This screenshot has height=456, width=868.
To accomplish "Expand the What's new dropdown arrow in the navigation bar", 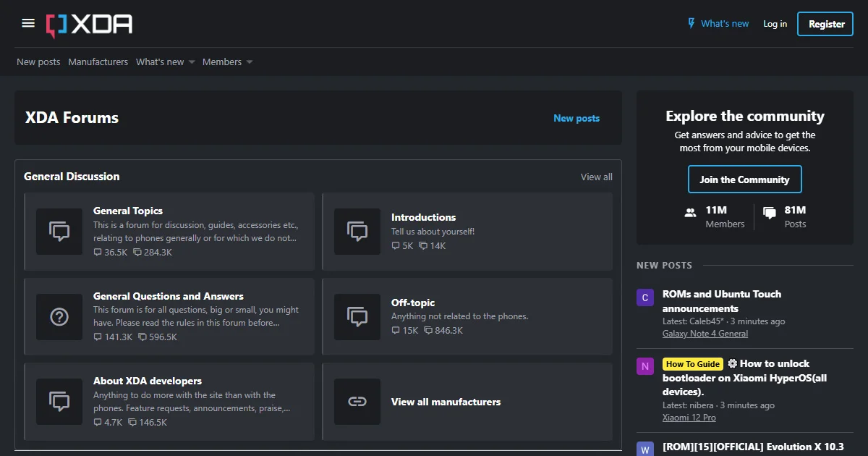I will pyautogui.click(x=192, y=62).
